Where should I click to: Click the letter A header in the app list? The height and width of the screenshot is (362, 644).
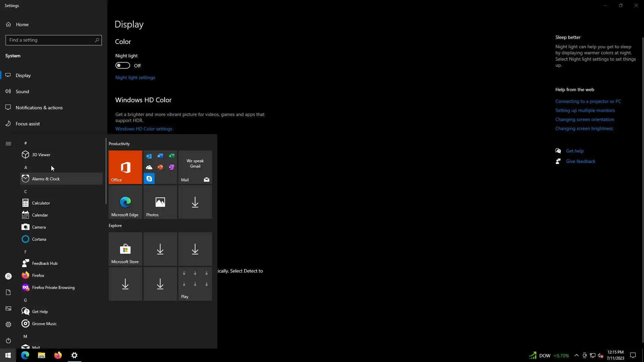25,167
